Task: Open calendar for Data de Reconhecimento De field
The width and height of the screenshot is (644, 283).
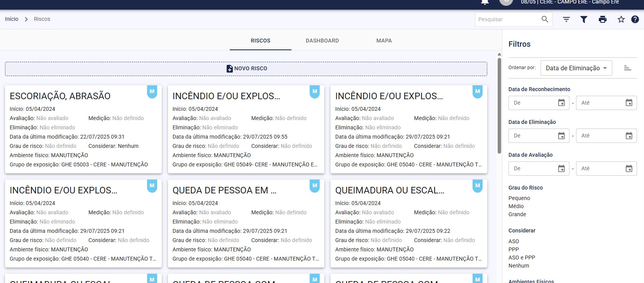Action: click(561, 103)
